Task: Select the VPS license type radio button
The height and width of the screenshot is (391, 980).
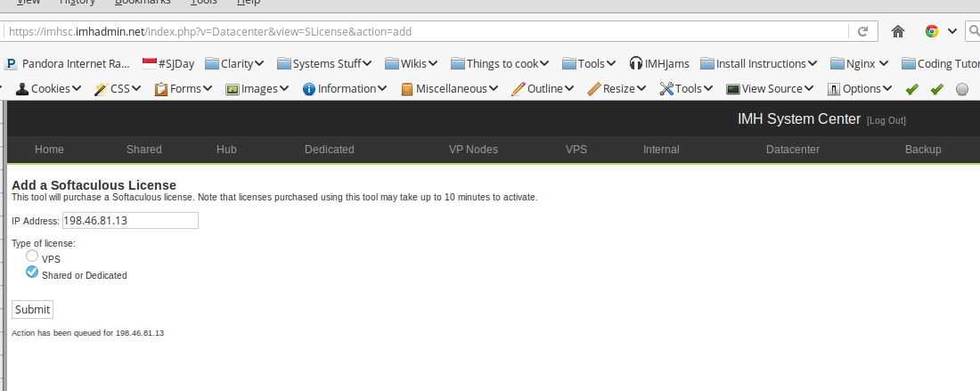Action: click(x=32, y=257)
